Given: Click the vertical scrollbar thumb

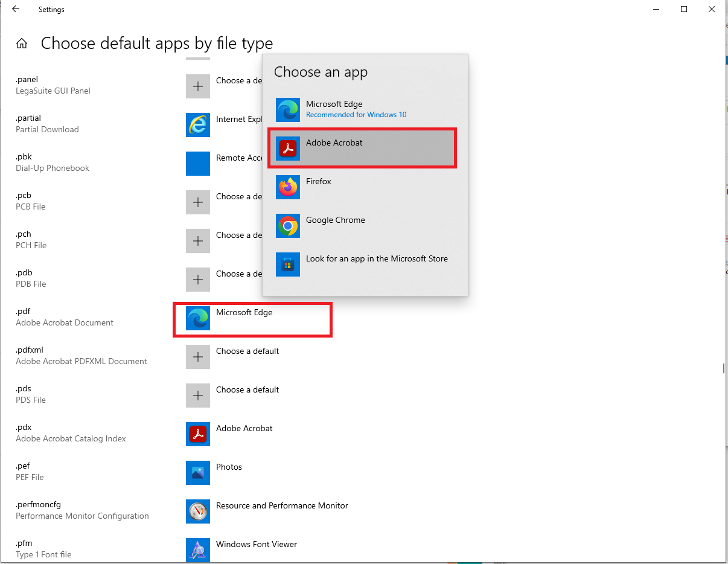Looking at the screenshot, I should point(723,368).
